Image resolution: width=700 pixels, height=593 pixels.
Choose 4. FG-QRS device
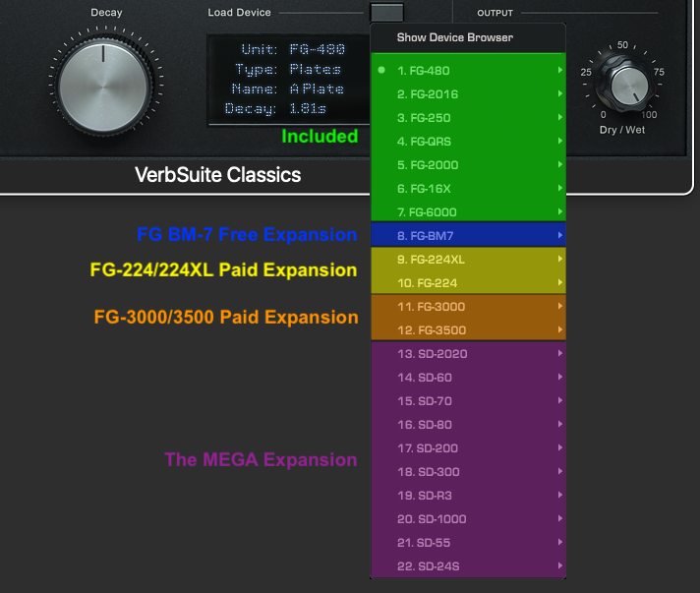[x=468, y=142]
